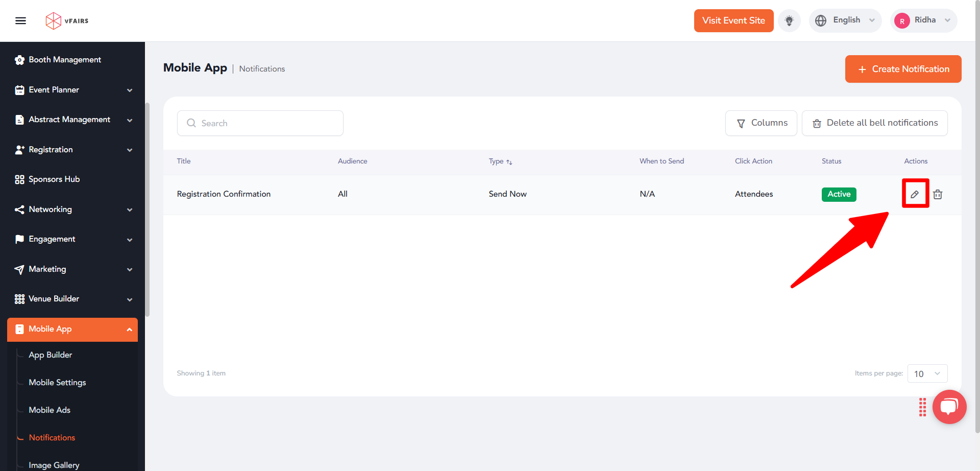Click Delete all bell notifications
The height and width of the screenshot is (471, 980).
874,123
